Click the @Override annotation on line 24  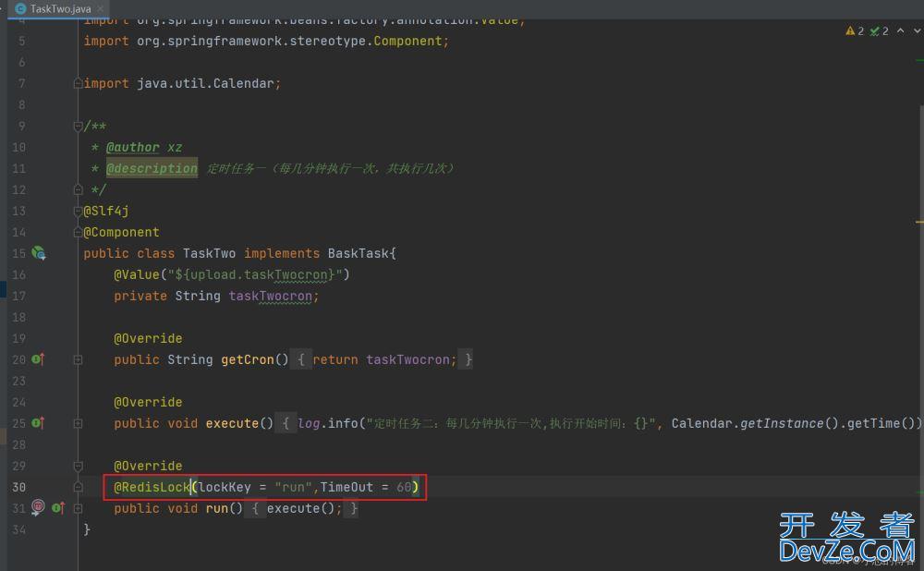148,402
